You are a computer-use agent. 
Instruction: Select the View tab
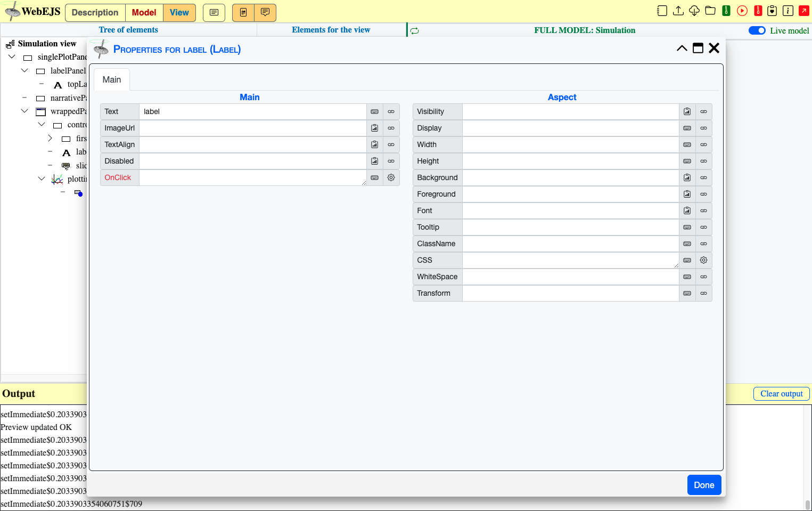pos(179,12)
